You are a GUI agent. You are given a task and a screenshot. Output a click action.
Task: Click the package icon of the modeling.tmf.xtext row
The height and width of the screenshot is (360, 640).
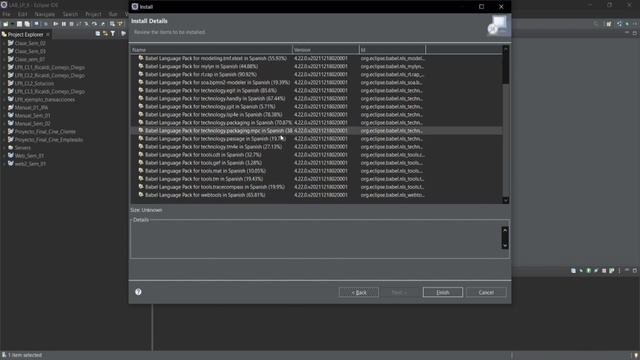[141, 58]
